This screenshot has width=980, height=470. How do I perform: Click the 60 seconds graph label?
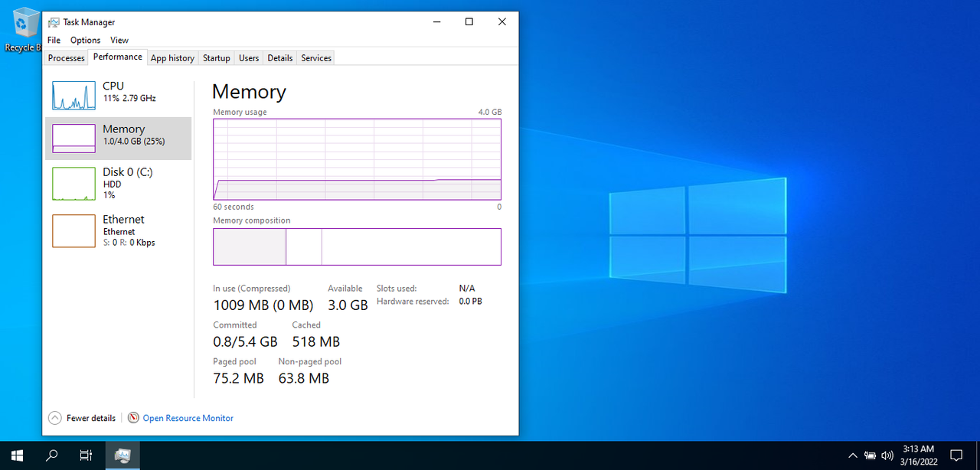(x=234, y=207)
